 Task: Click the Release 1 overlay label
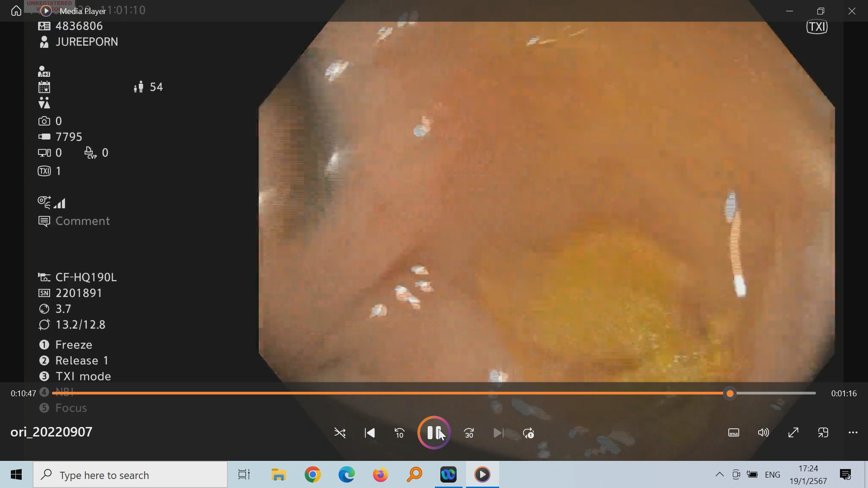coord(82,361)
